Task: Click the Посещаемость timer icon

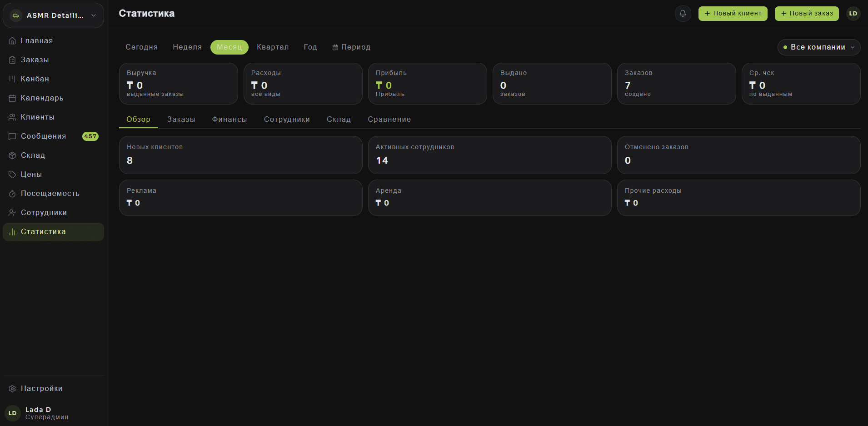Action: click(12, 194)
